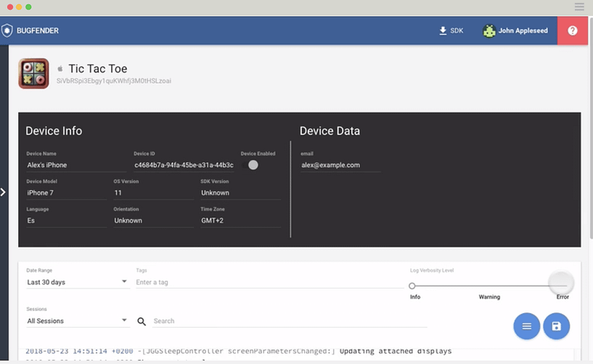Viewport: 593px width, 364px height.
Task: Click the iPhone 7 device model value
Action: 67,193
